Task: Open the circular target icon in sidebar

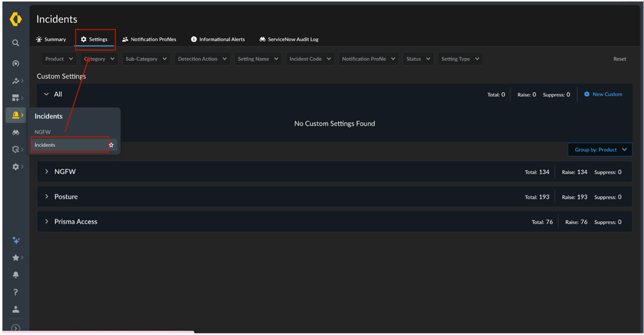Action: [x=15, y=63]
